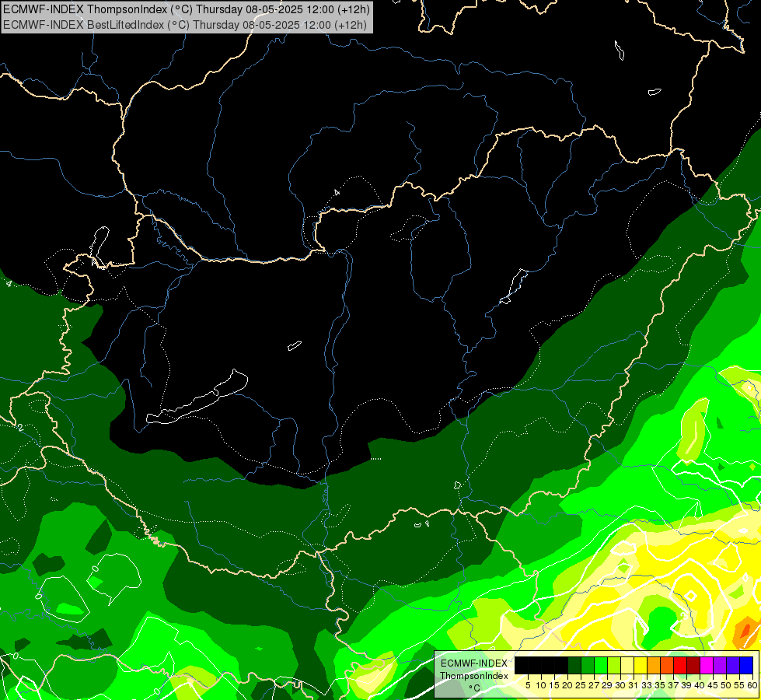Pick the purple 45–50 legend swatch
This screenshot has height=700, width=761.
720,665
